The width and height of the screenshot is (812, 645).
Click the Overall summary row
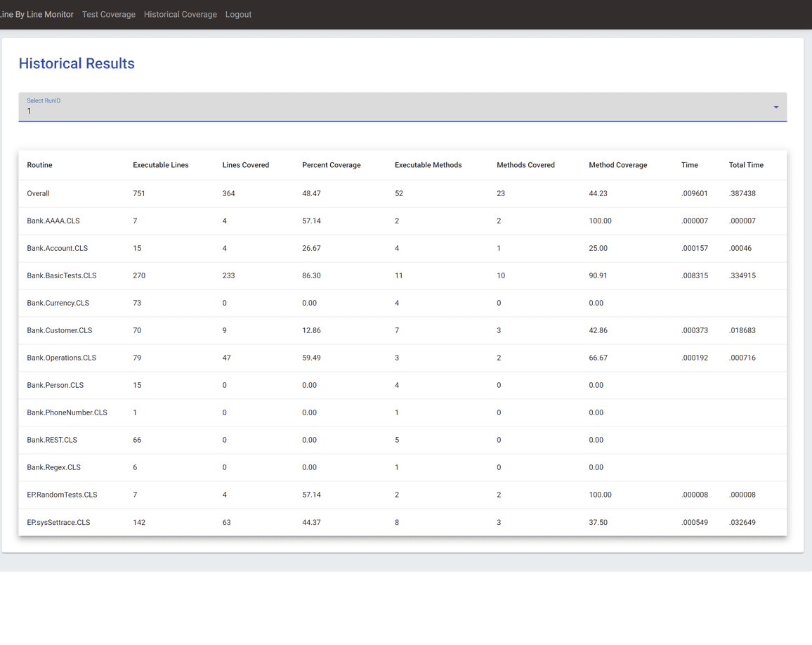point(38,193)
